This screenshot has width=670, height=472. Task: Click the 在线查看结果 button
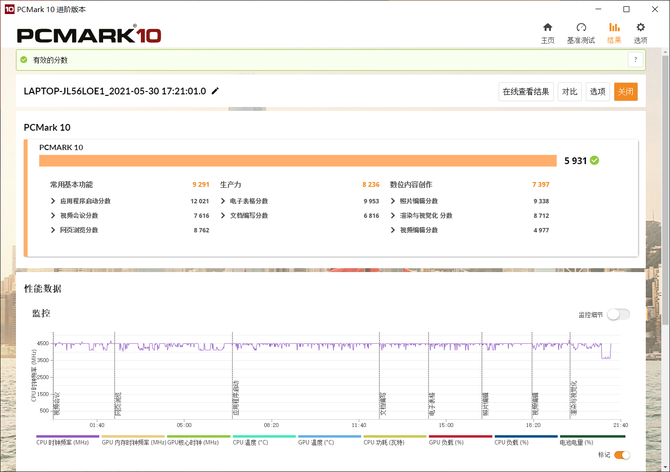click(526, 91)
